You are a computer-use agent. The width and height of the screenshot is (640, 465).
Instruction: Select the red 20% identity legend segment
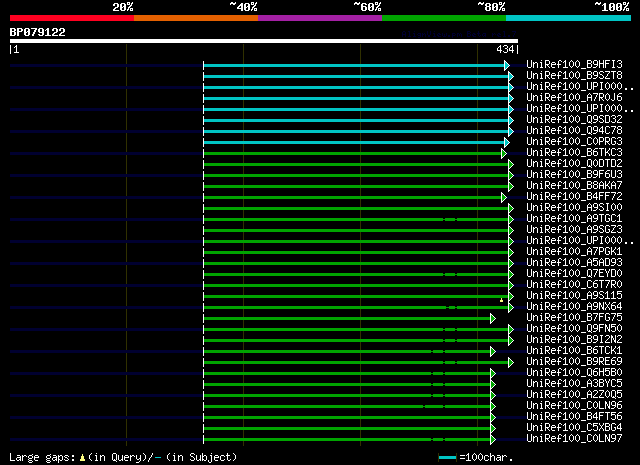(72, 18)
